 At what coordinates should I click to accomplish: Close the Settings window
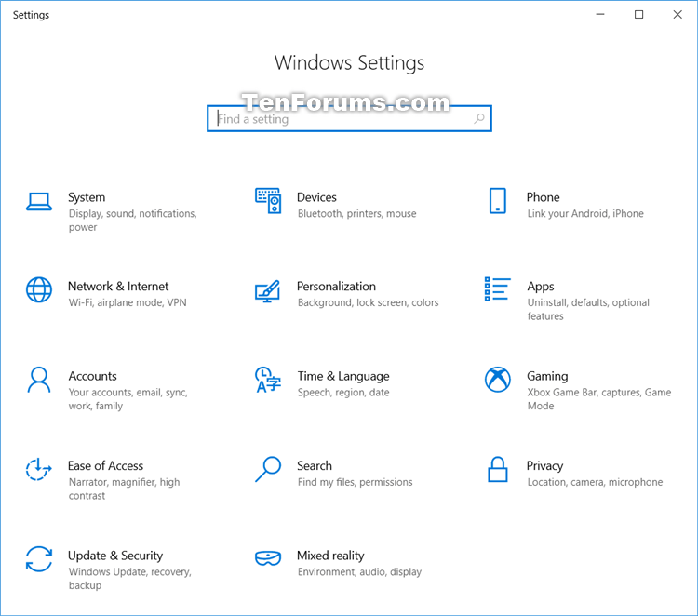pos(678,14)
